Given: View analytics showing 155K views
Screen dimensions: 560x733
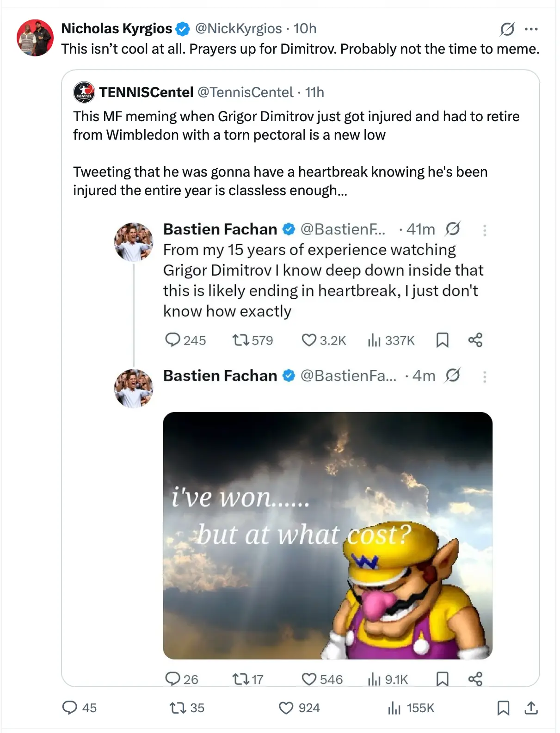Looking at the screenshot, I should click(394, 708).
